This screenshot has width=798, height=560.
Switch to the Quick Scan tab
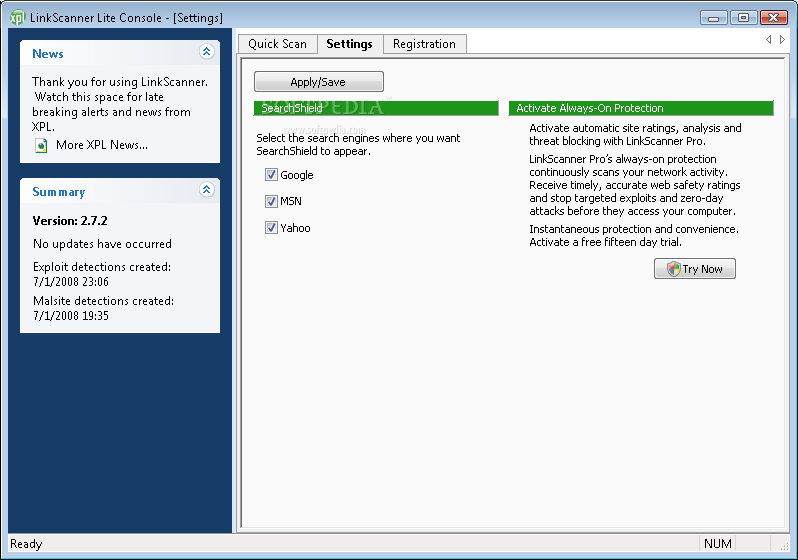(x=277, y=44)
